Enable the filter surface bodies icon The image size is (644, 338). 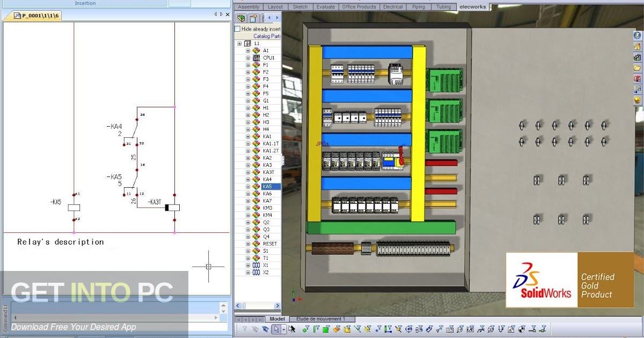point(336,329)
